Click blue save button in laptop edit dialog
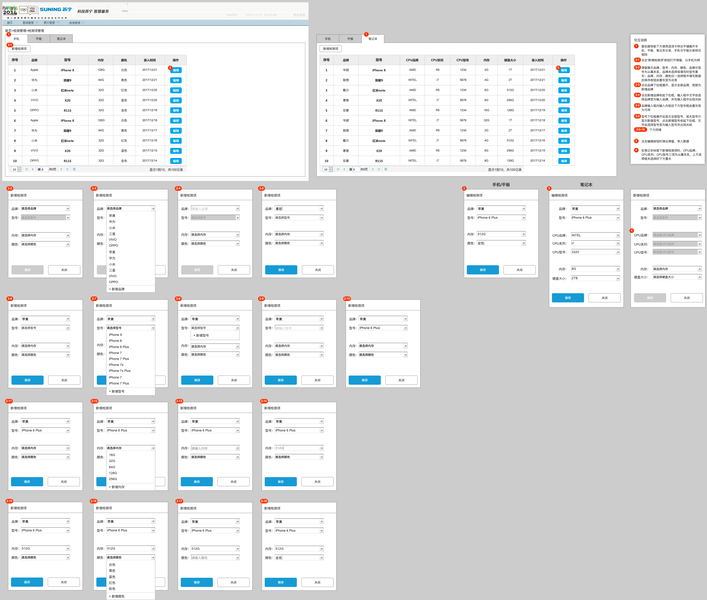The image size is (707, 600). [568, 298]
